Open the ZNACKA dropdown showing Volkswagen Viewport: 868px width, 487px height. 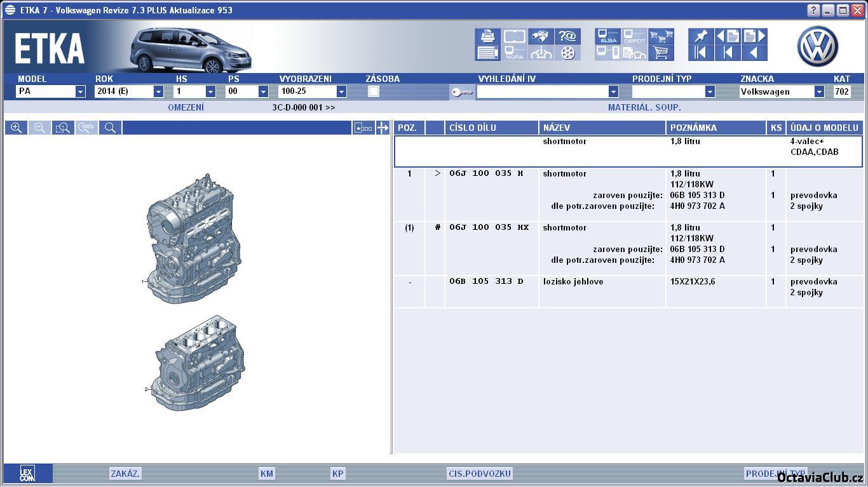819,91
